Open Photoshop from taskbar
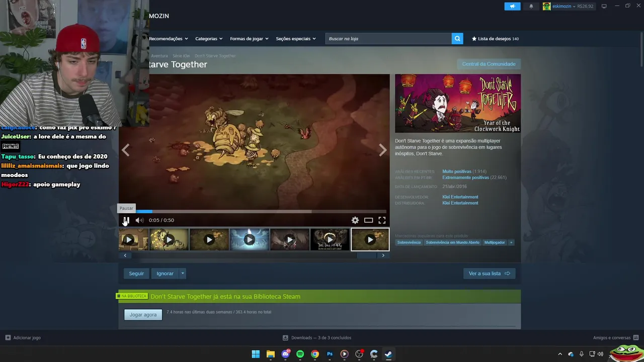The height and width of the screenshot is (362, 644). coord(330,354)
